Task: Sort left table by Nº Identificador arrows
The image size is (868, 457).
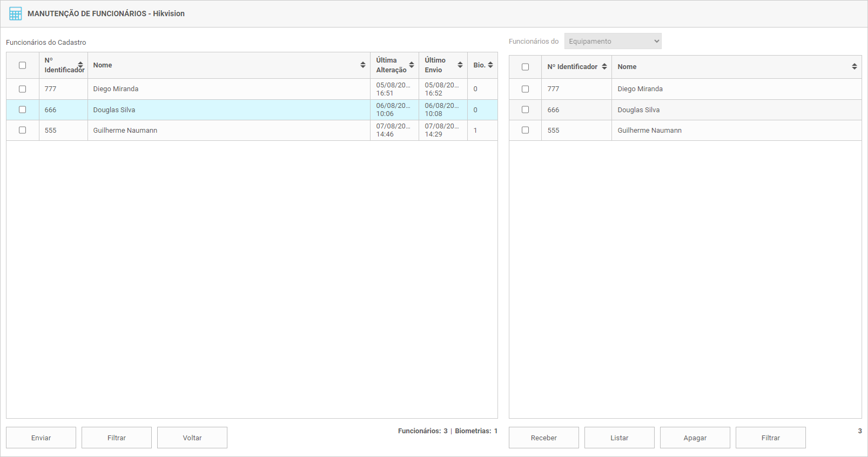Action: 80,65
